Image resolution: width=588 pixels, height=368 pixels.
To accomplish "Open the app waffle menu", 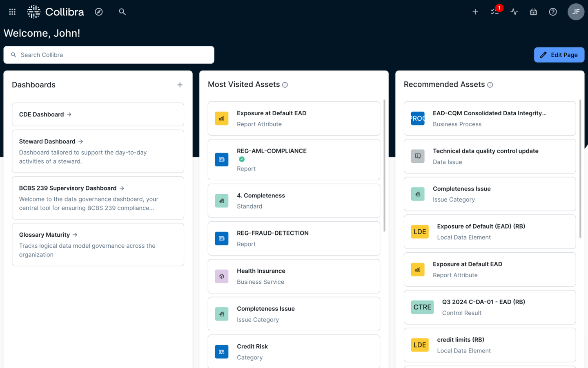I will pyautogui.click(x=12, y=12).
